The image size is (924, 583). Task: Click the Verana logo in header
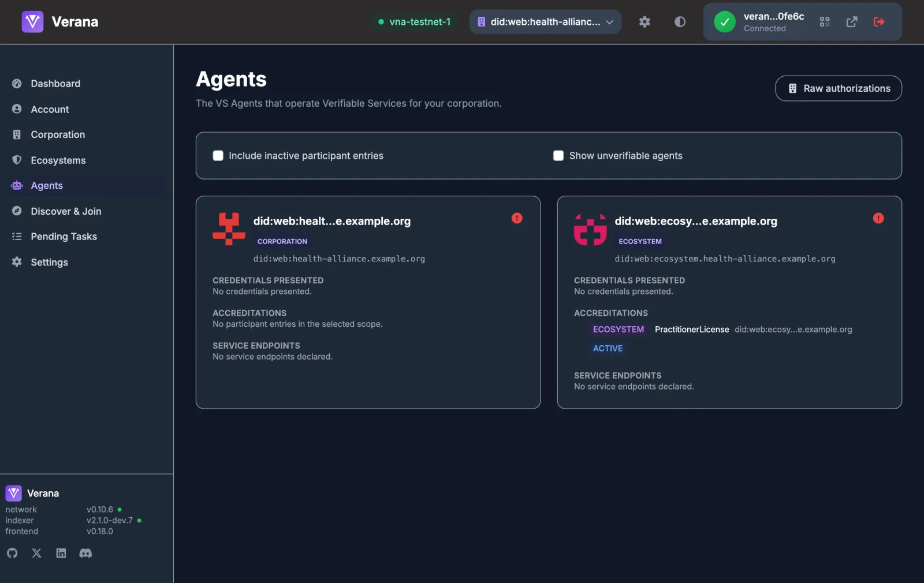(32, 22)
